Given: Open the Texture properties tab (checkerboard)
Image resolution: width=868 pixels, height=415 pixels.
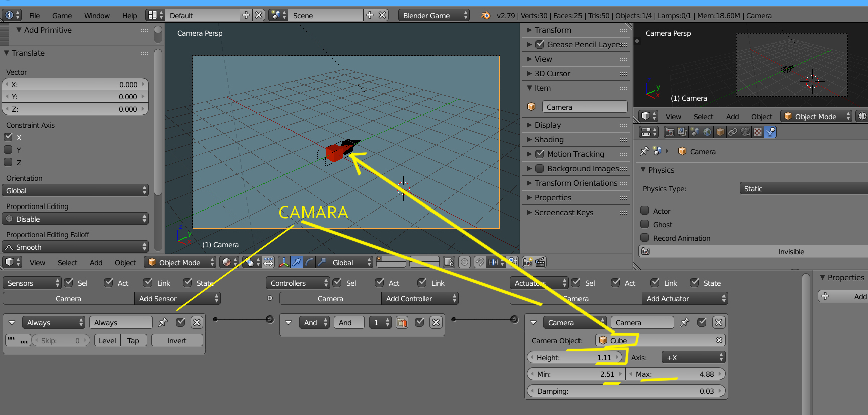Looking at the screenshot, I should pyautogui.click(x=758, y=132).
